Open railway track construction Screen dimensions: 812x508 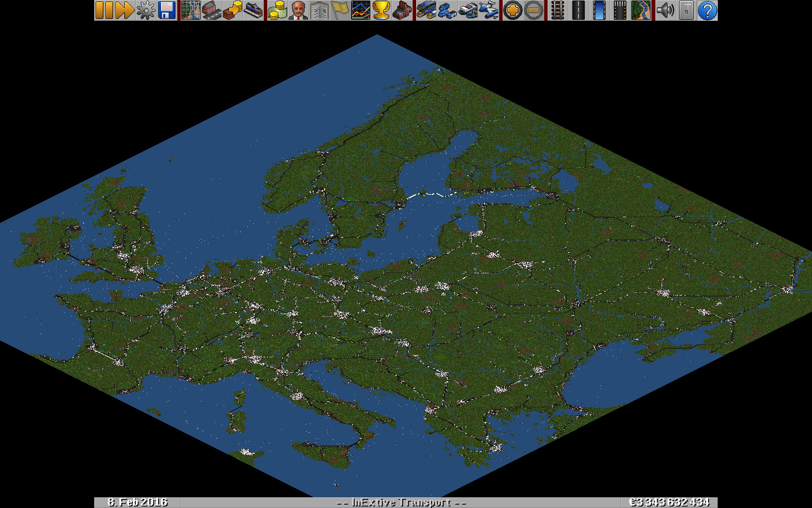coord(558,10)
